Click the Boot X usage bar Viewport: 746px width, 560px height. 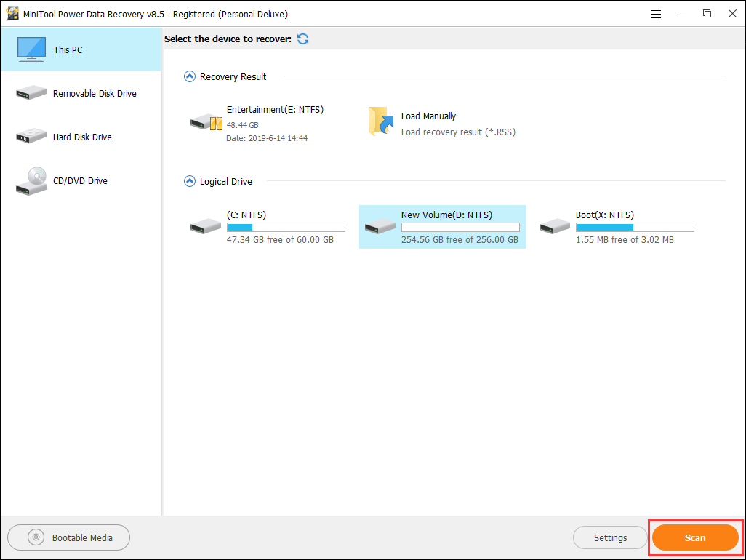[635, 228]
